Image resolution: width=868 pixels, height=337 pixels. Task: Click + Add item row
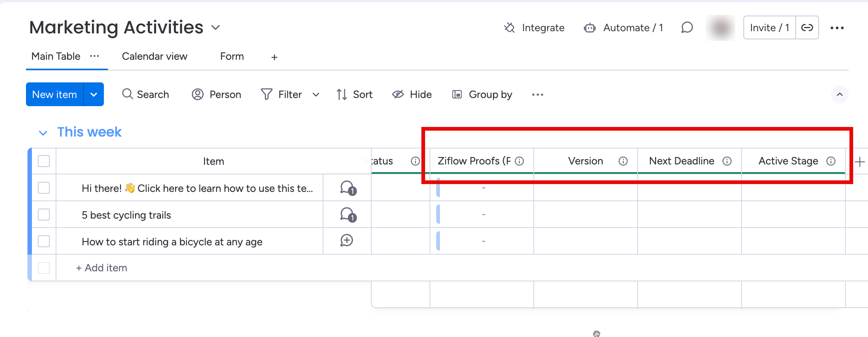pos(102,268)
